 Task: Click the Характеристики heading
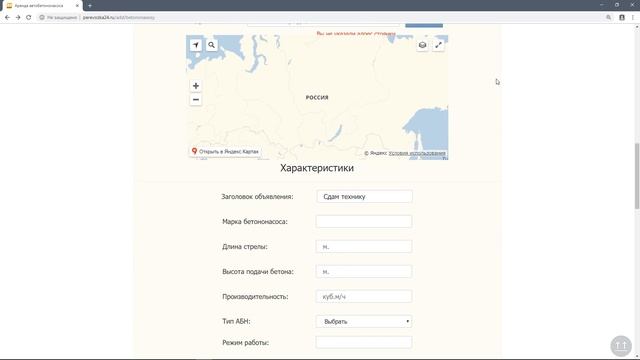(x=317, y=168)
